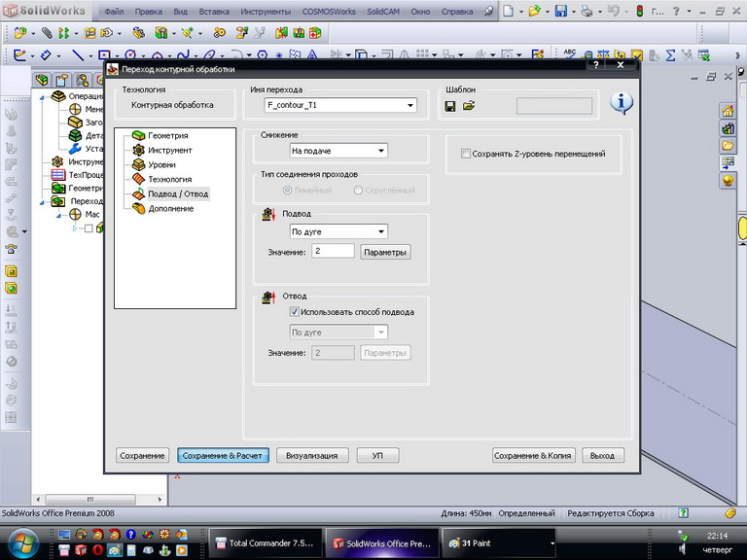
Task: Click the Line sketch tool
Action: 78,55
